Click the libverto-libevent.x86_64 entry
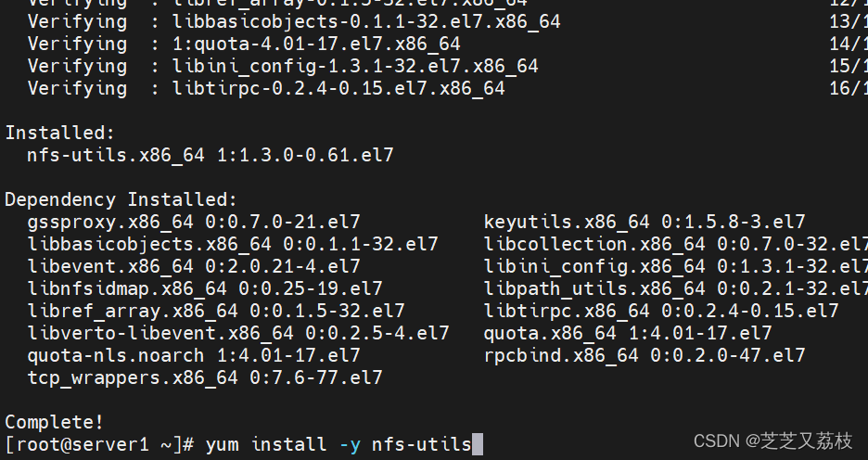 238,334
